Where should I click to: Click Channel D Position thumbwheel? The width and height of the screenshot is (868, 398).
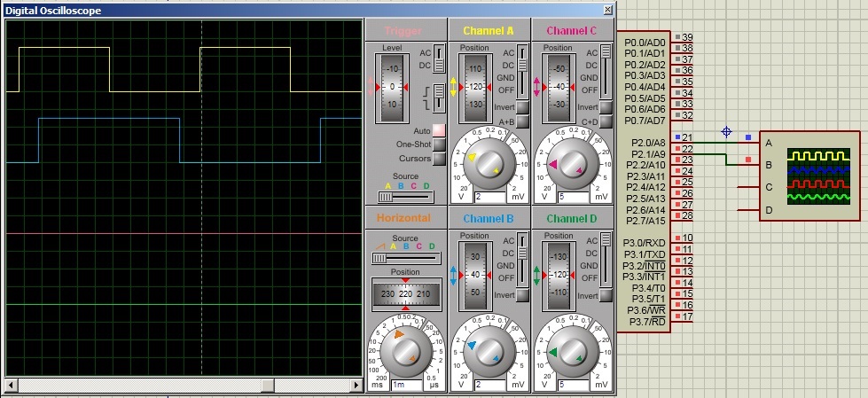click(559, 275)
